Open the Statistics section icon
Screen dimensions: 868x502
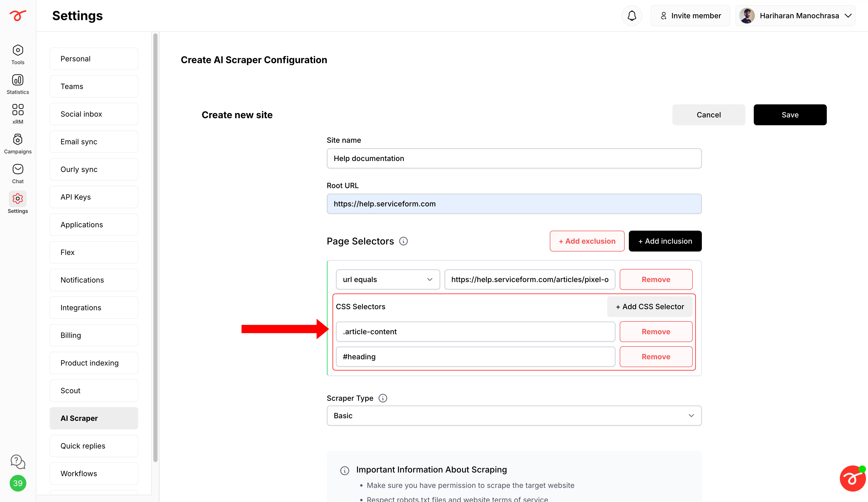tap(17, 80)
